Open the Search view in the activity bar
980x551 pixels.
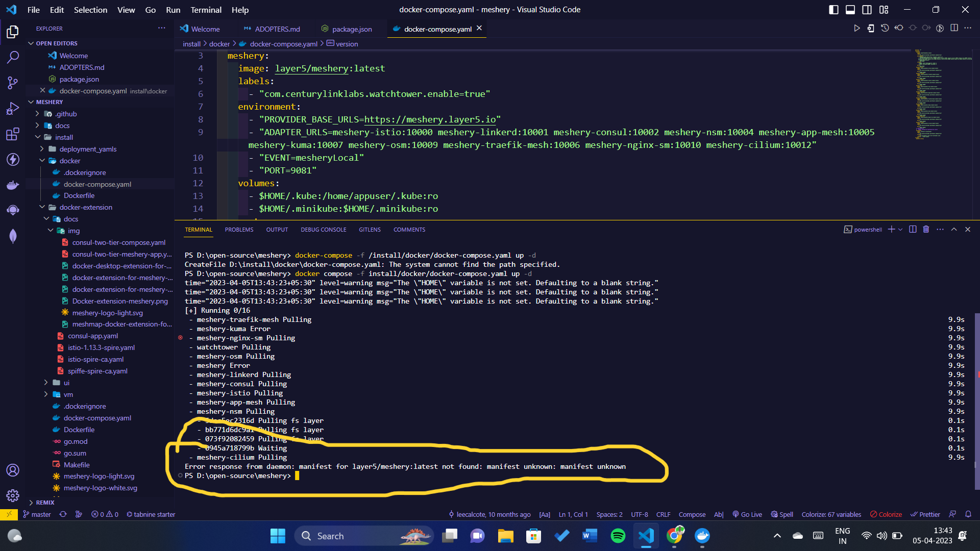click(x=13, y=57)
